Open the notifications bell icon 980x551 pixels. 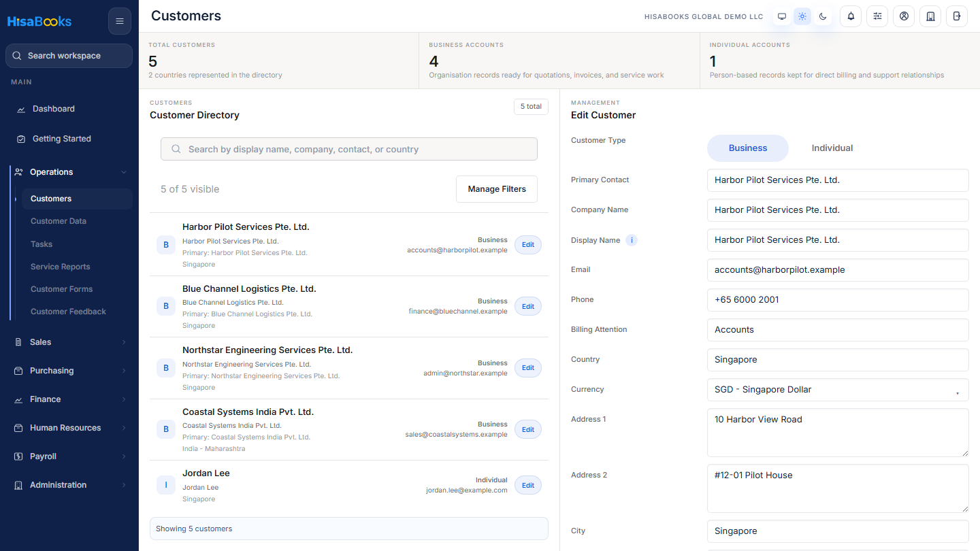851,16
